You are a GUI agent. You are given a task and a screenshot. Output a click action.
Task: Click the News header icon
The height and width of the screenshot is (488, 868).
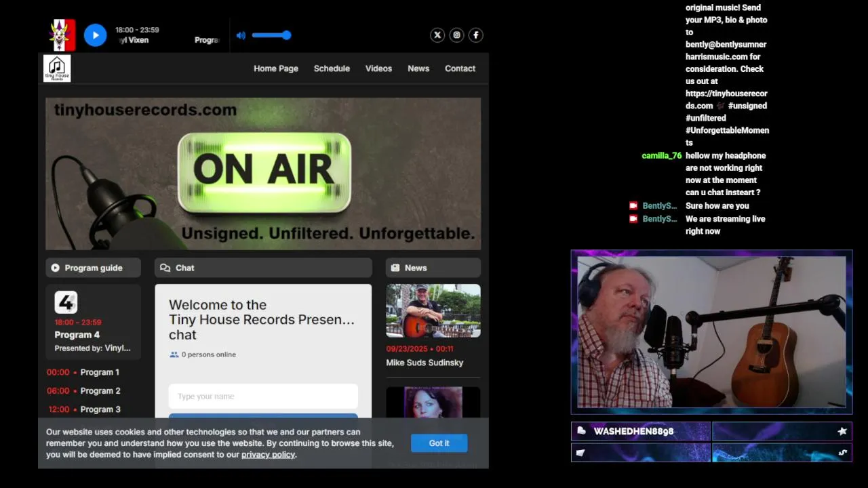click(395, 268)
